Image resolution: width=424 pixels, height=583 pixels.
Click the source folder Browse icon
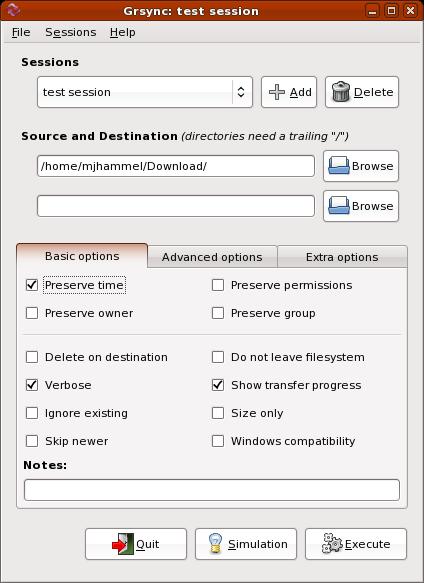click(x=338, y=166)
